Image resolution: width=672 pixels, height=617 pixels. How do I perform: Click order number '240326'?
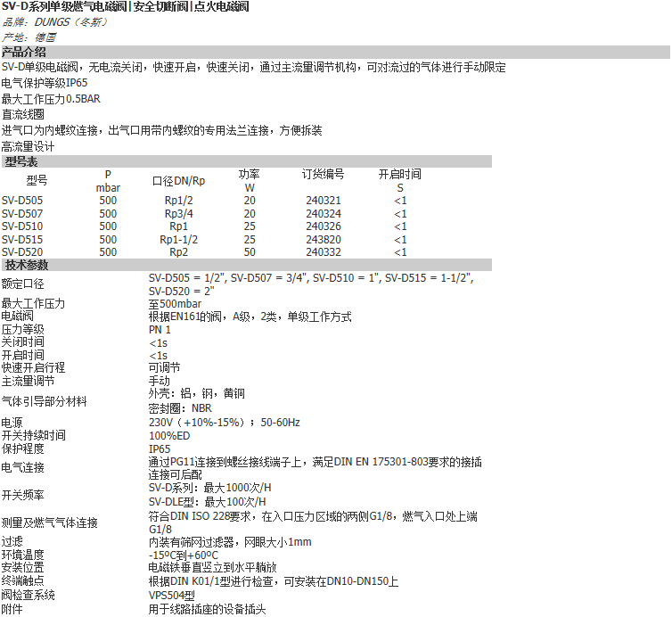click(324, 226)
